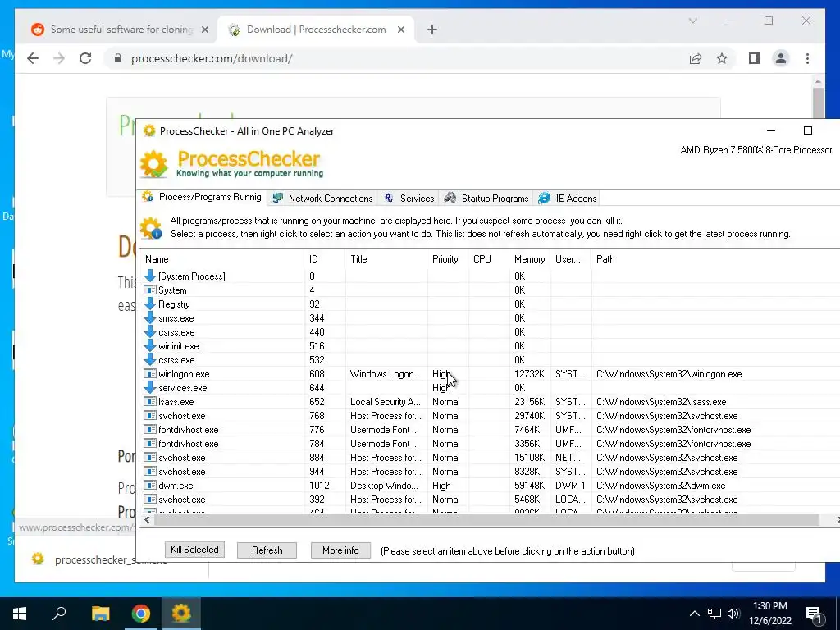Select the lsass.exe process name
The image size is (840, 630).
click(176, 402)
